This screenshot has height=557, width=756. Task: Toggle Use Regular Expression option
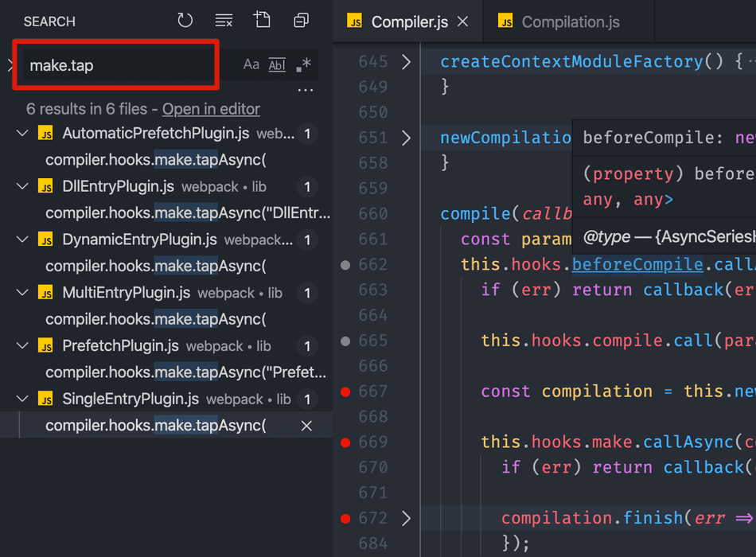pyautogui.click(x=304, y=64)
